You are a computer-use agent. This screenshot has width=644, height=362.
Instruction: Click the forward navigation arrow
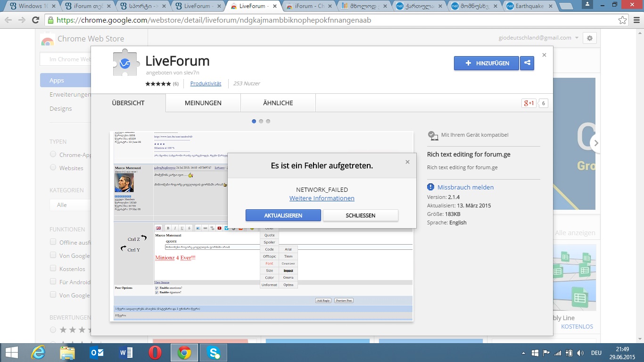tap(22, 20)
